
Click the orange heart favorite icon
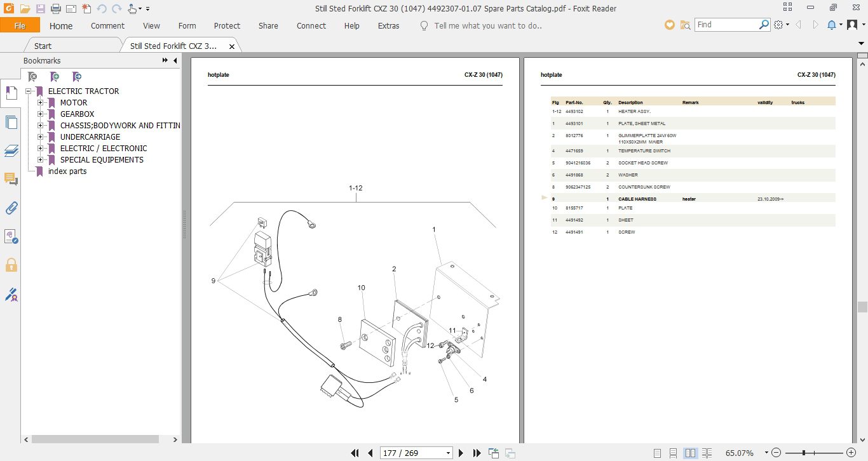pyautogui.click(x=669, y=25)
